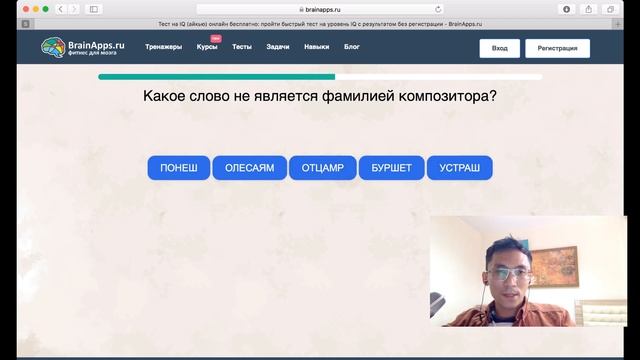
Task: Choose the answer БУРШЕТ
Action: tap(391, 168)
